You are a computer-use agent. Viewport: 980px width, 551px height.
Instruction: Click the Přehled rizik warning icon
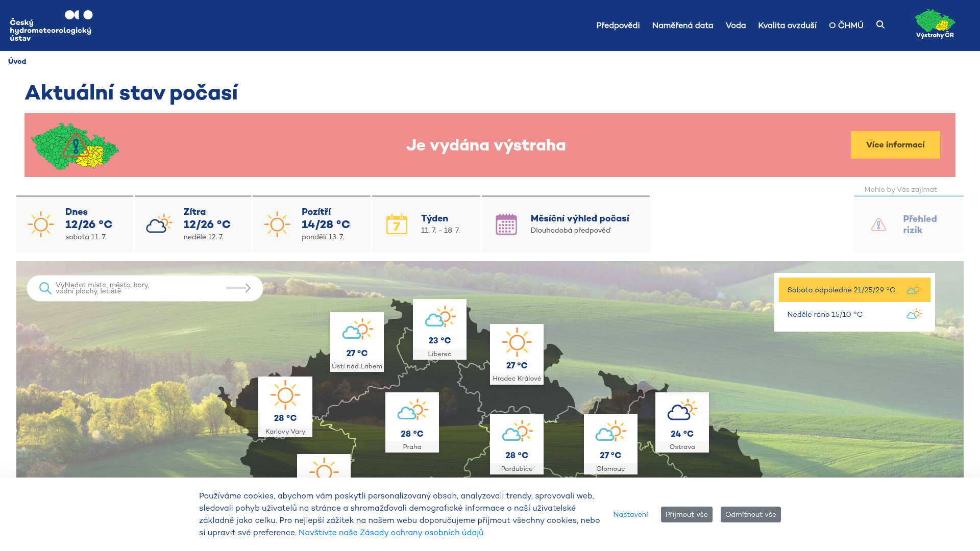878,224
